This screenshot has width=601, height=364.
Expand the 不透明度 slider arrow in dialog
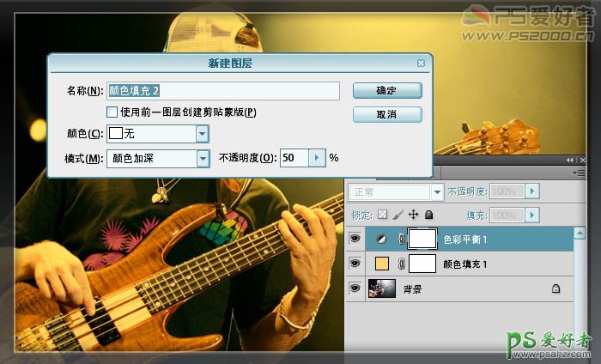[317, 158]
